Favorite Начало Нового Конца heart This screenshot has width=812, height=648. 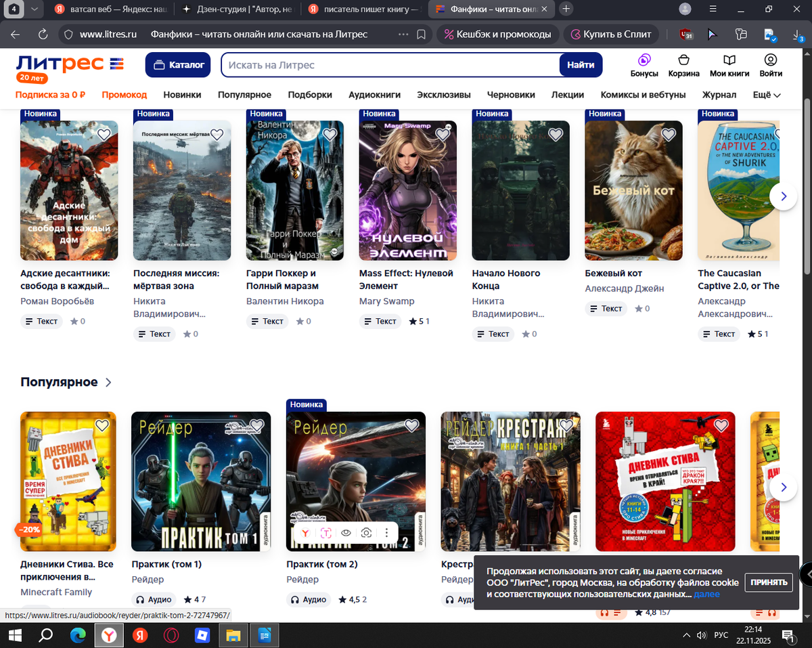pyautogui.click(x=556, y=135)
